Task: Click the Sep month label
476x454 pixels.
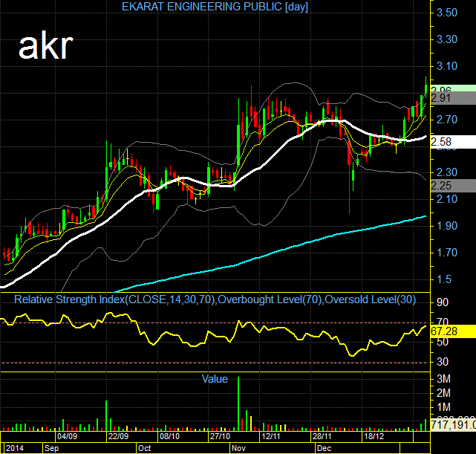Action: [x=51, y=448]
